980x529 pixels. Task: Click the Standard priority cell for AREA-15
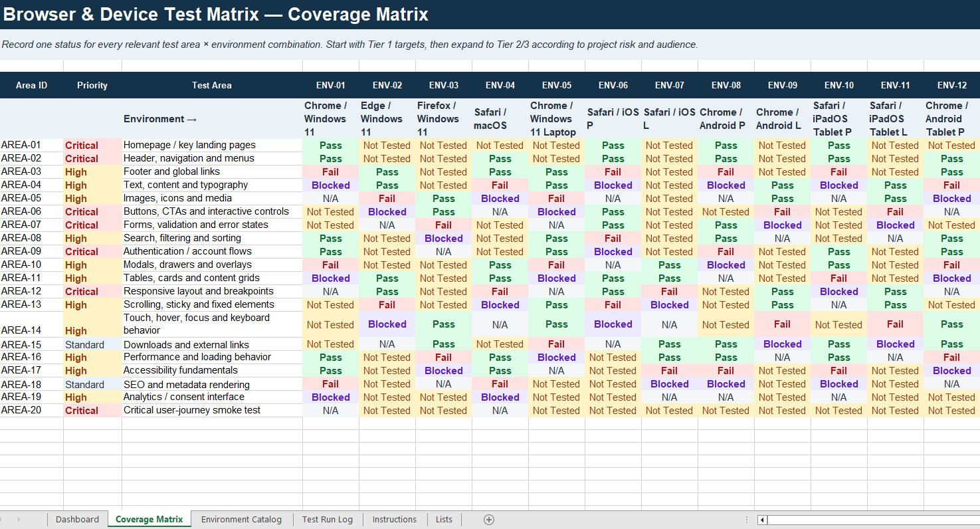(x=92, y=344)
